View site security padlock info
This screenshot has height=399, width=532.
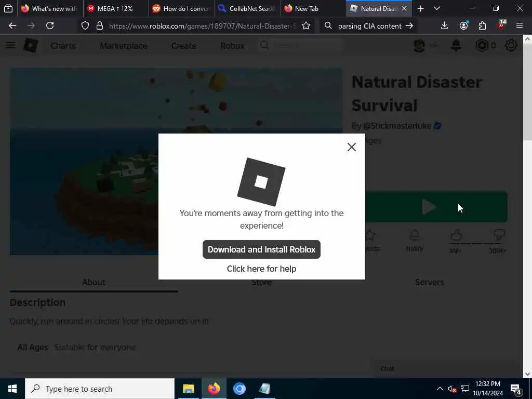click(99, 26)
